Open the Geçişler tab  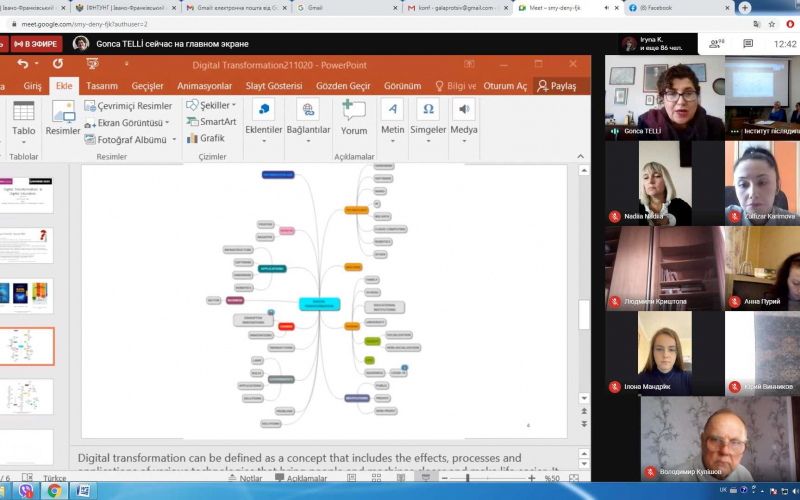[147, 86]
